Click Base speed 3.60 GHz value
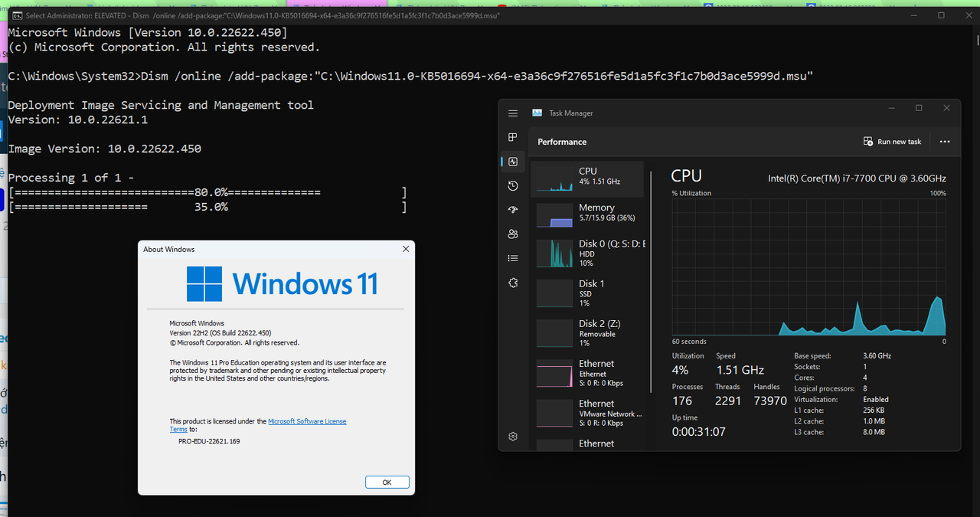Viewport: 980px width, 517px height. tap(877, 356)
